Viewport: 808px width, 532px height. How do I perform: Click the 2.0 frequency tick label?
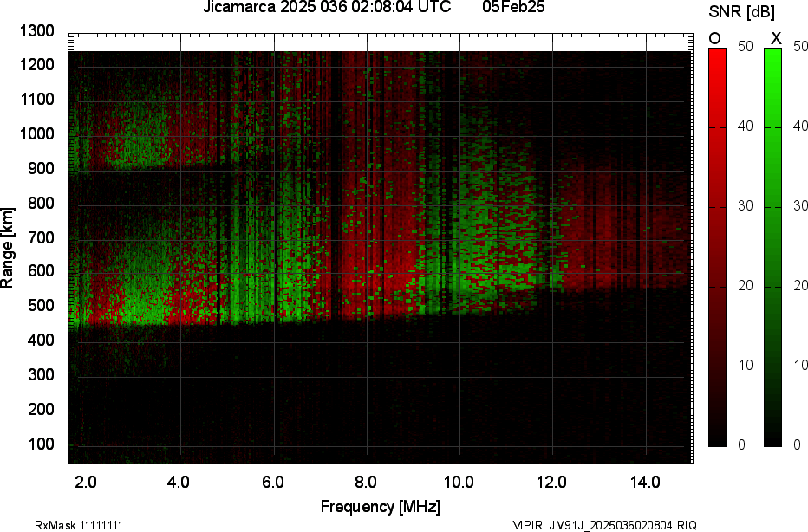tap(86, 483)
